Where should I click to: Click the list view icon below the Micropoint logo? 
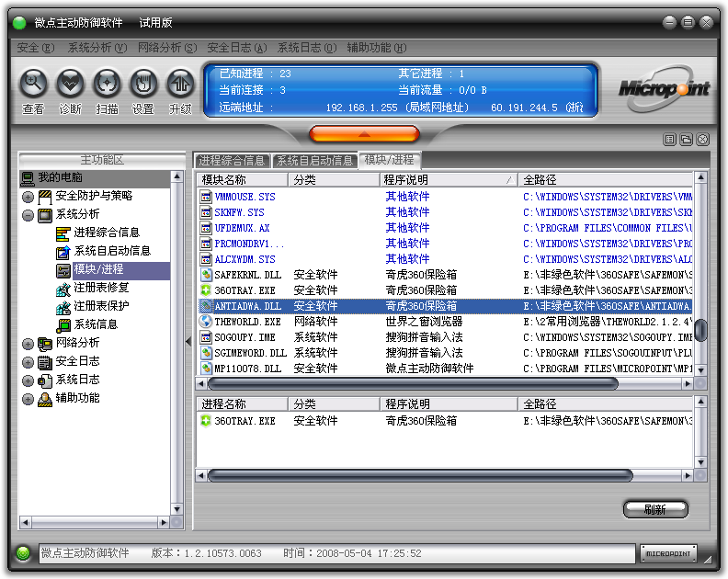[669, 140]
